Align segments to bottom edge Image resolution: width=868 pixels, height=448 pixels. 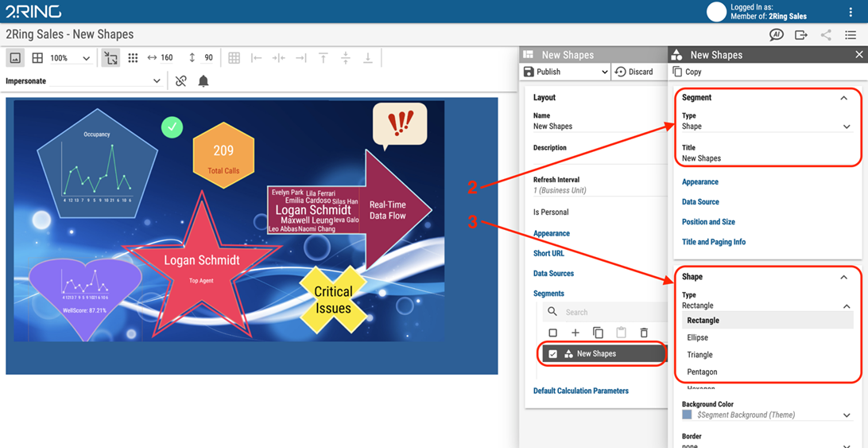tap(367, 57)
